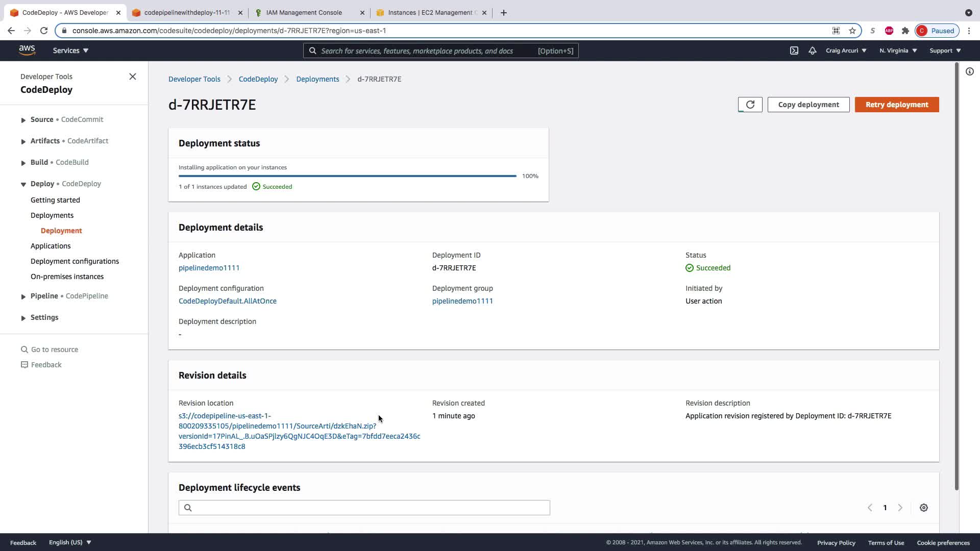
Task: Open lifecycle events table settings gear
Action: [x=923, y=508]
